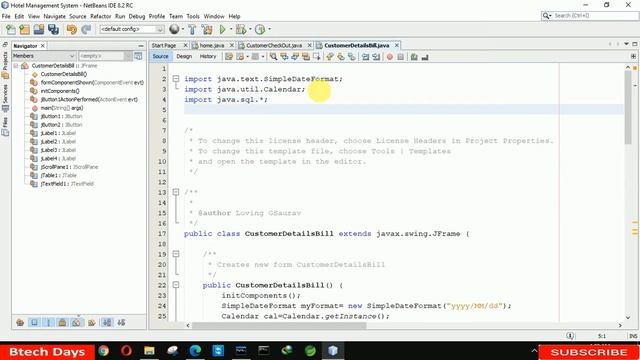Toggle Sort by Name in Navigator
Image resolution: width=640 pixels, height=360 pixels.
[x=107, y=322]
